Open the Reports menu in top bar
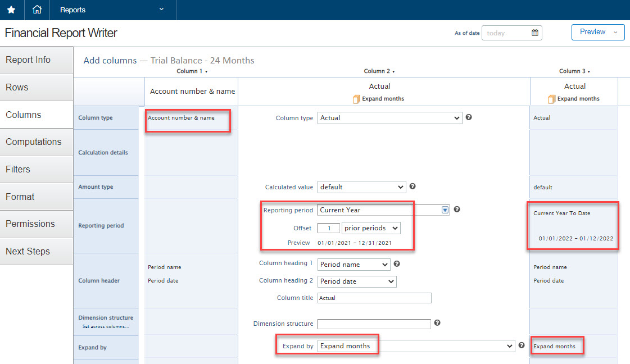 tap(112, 10)
